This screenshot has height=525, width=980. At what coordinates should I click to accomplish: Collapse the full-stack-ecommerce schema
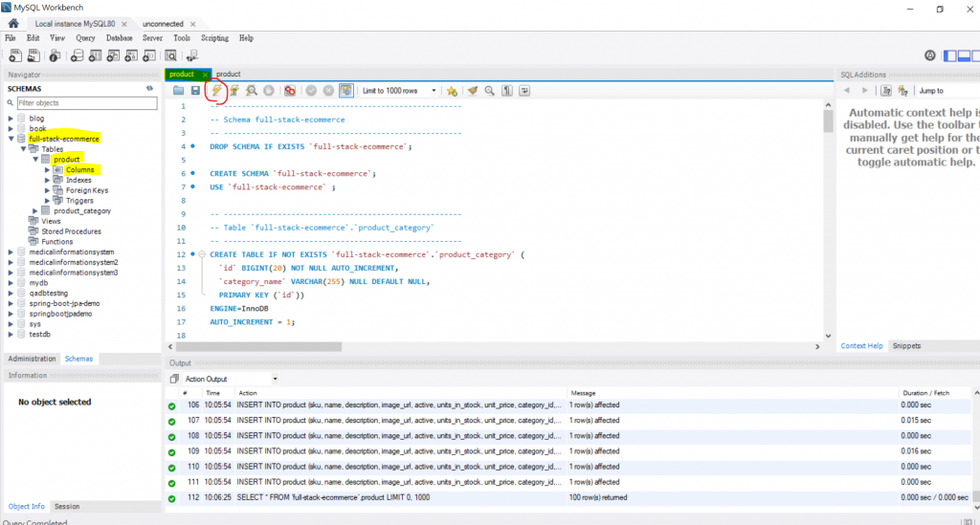click(11, 139)
